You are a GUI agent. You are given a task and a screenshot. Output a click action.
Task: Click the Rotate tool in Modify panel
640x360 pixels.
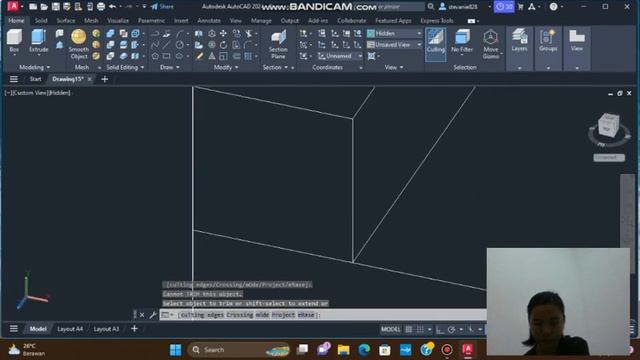pyautogui.click(x=223, y=45)
